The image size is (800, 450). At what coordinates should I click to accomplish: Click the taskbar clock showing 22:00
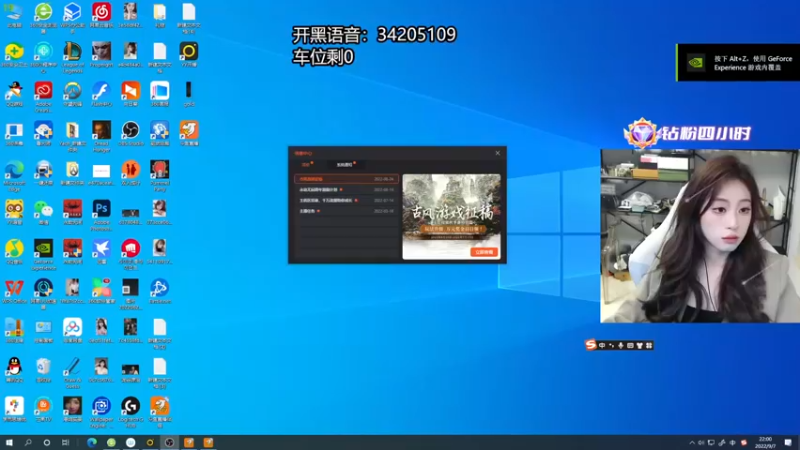click(765, 442)
